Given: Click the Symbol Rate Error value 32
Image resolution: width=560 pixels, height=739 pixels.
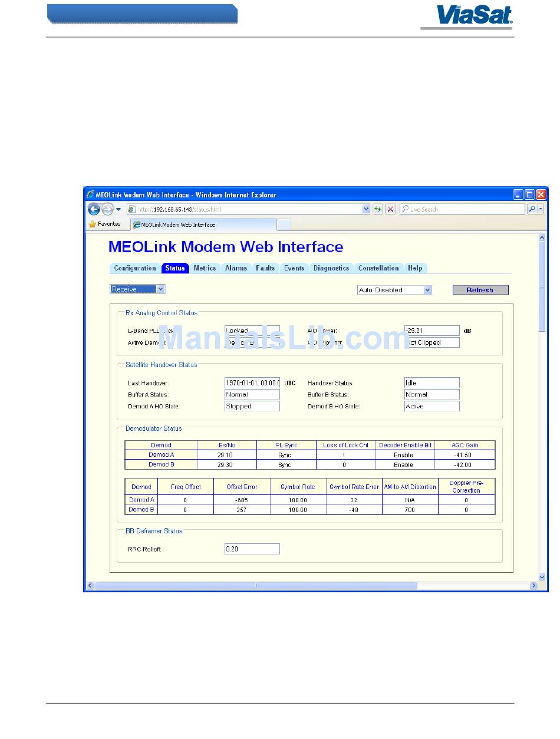Looking at the screenshot, I should tap(354, 500).
